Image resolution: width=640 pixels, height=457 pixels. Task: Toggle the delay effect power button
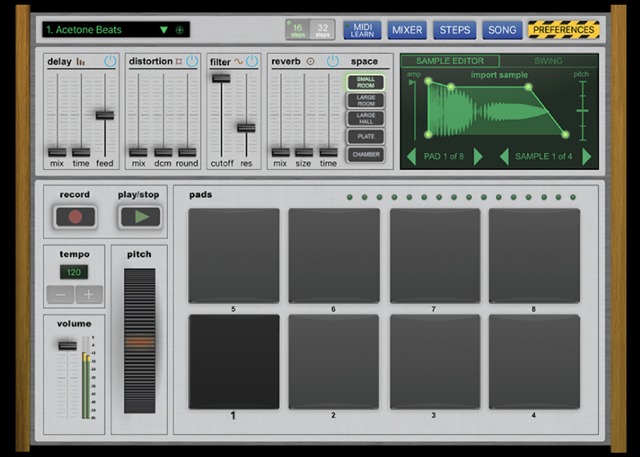tap(110, 61)
